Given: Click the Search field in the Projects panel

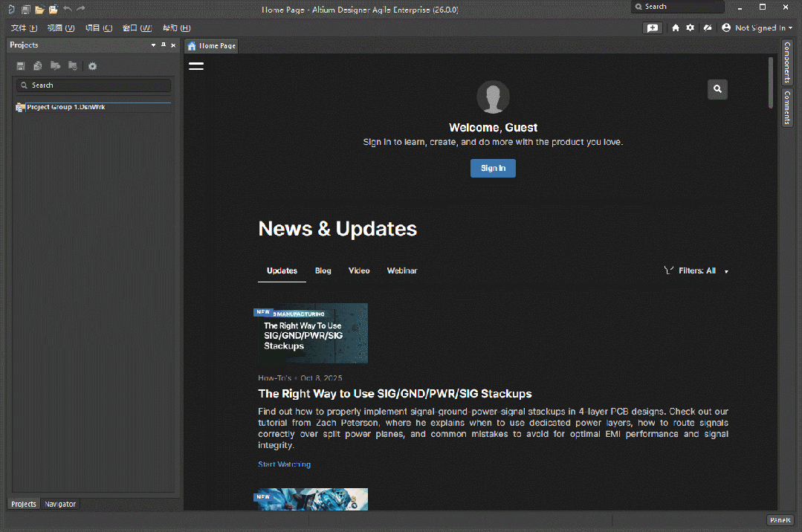Looking at the screenshot, I should point(94,85).
